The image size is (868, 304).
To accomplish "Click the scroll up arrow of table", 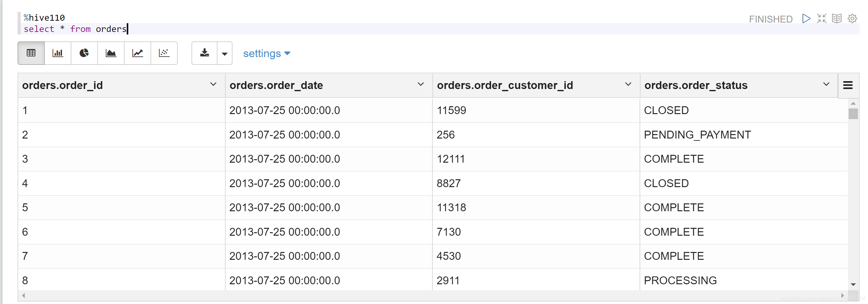I will (x=853, y=103).
